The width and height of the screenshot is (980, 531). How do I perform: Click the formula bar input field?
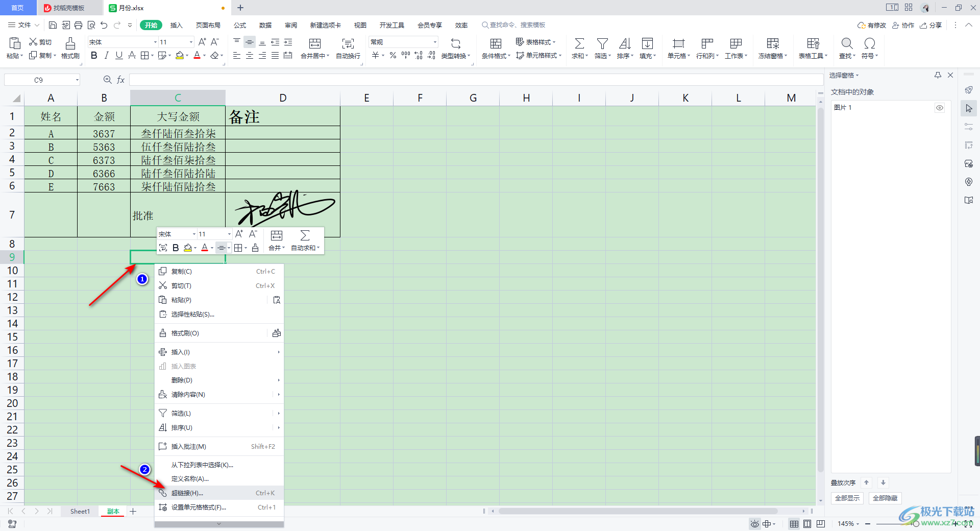click(x=476, y=80)
